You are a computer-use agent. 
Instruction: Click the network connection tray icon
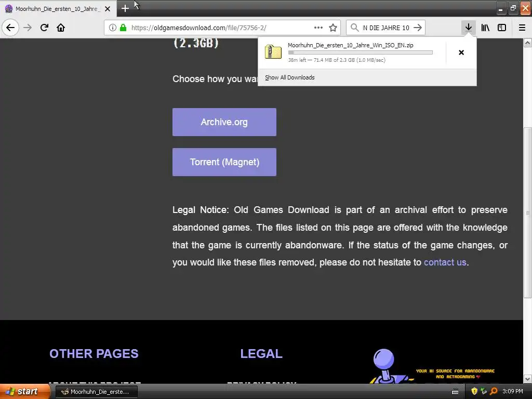[x=484, y=392]
